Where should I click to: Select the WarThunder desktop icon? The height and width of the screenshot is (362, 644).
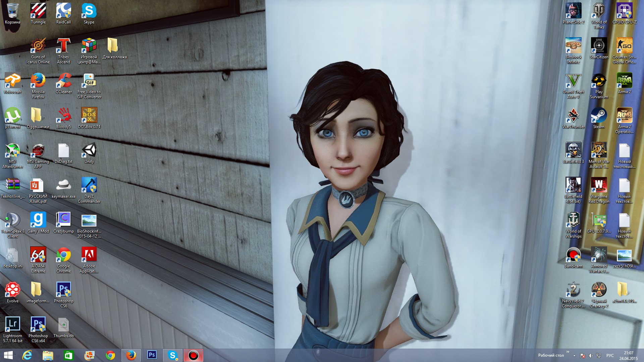(573, 118)
